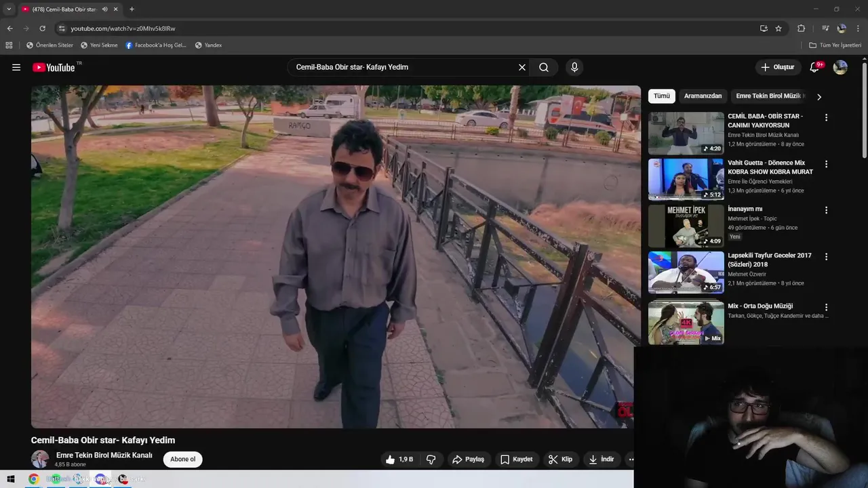Show more filter chips with right chevron
The image size is (868, 488).
click(x=818, y=97)
